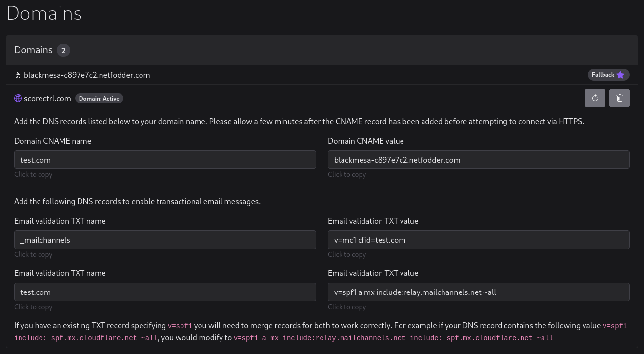The width and height of the screenshot is (644, 354).
Task: Select the blackmesa-c897e7c2.netfodder.com domain row
Action: pyautogui.click(x=87, y=75)
